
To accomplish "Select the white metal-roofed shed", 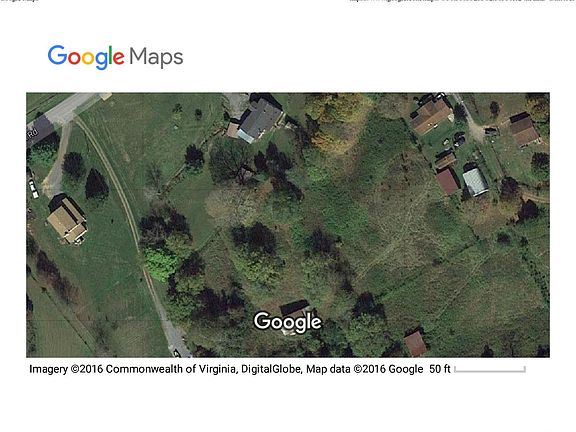I will [475, 181].
